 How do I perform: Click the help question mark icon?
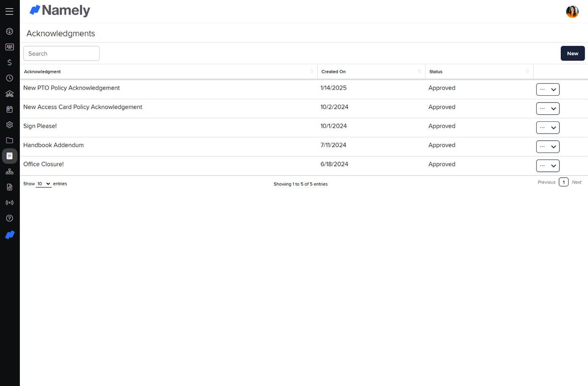(9, 218)
